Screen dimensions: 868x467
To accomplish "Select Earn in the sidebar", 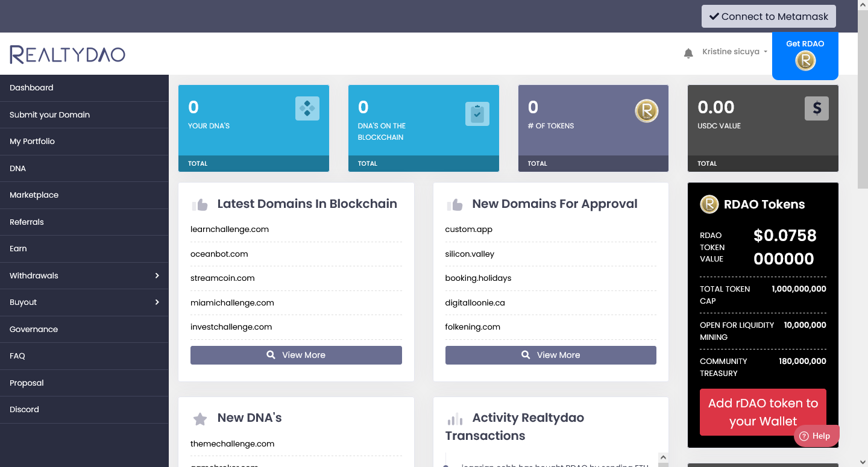I will click(84, 249).
